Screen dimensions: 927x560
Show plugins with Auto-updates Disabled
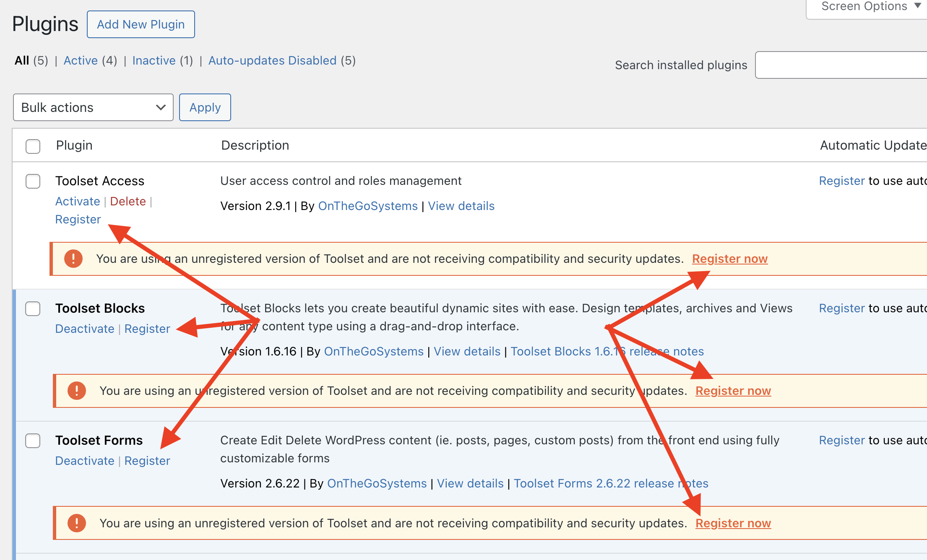(272, 61)
